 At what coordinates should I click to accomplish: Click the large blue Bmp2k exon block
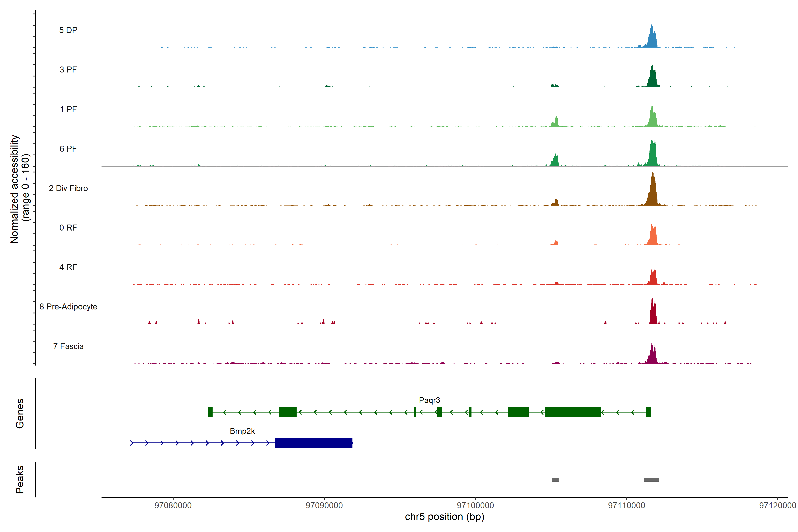[x=313, y=443]
